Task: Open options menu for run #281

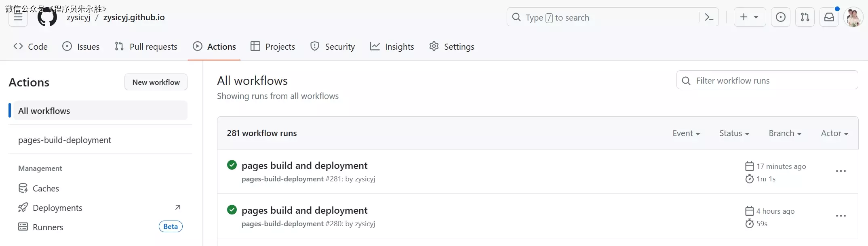Action: [841, 171]
